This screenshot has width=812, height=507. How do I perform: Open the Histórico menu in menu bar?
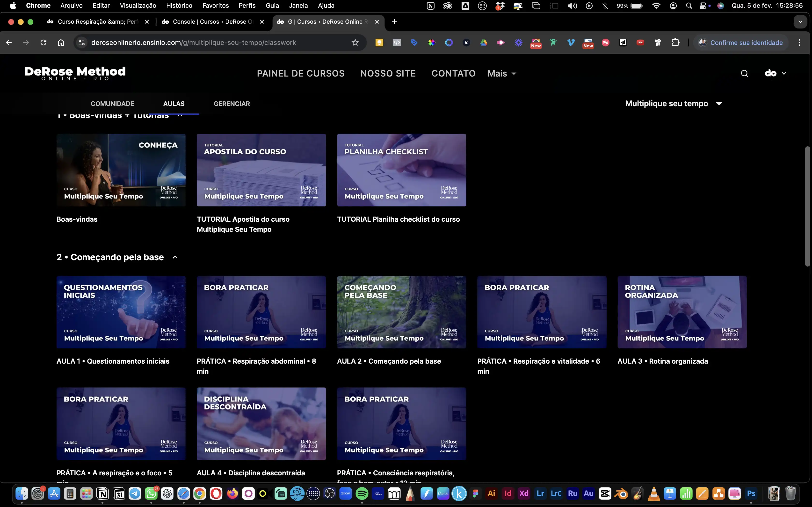(x=179, y=5)
